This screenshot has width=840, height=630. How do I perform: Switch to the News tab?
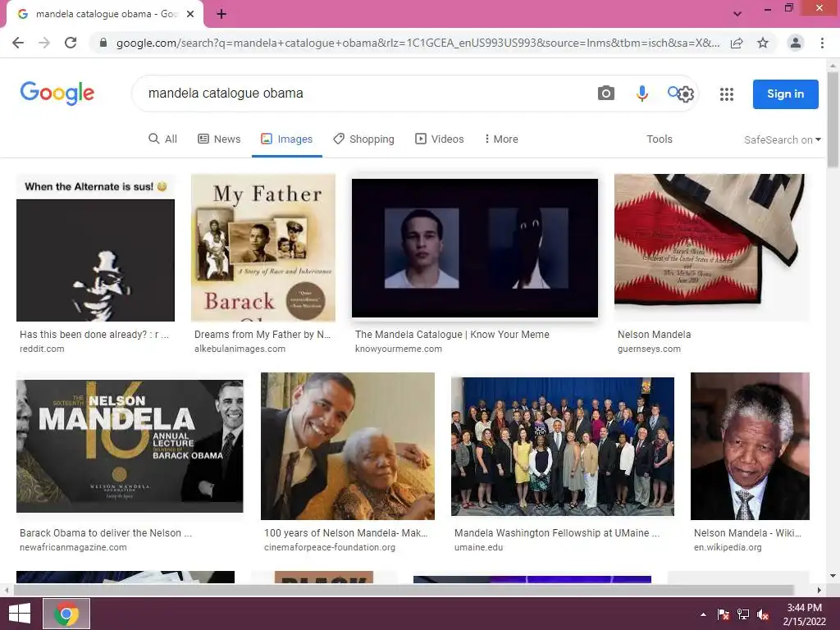pyautogui.click(x=219, y=139)
